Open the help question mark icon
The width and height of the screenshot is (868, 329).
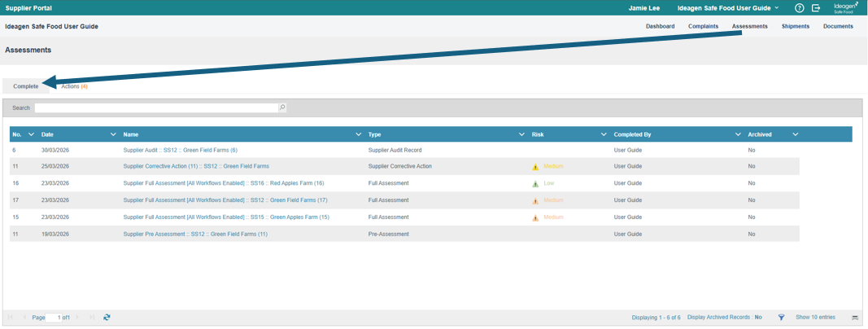pyautogui.click(x=799, y=8)
